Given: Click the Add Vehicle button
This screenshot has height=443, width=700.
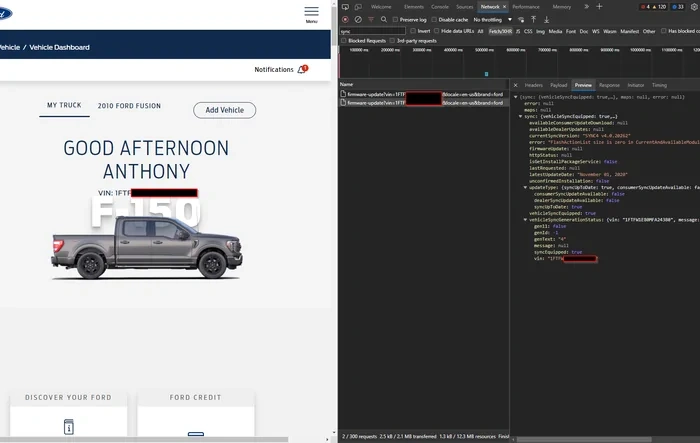Looking at the screenshot, I should point(223,110).
